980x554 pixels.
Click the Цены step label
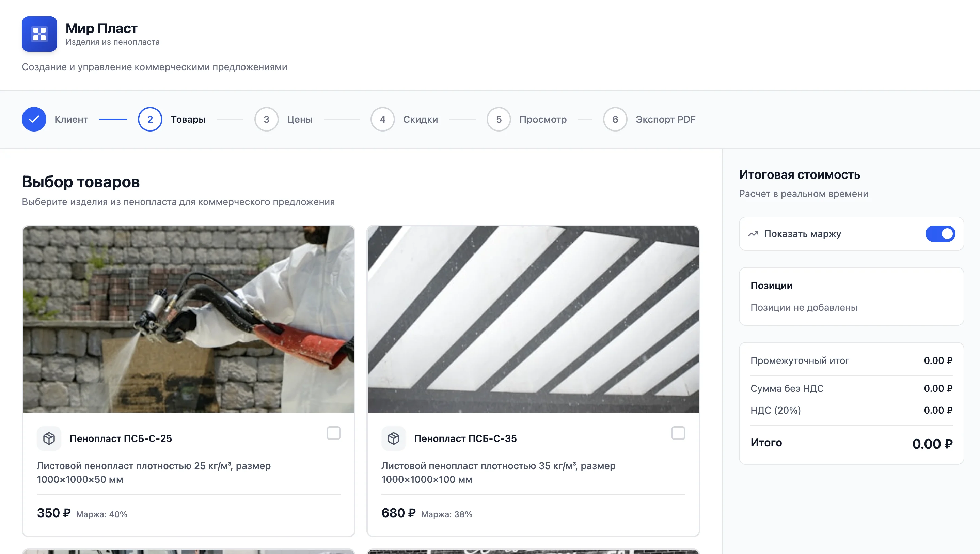tap(300, 119)
